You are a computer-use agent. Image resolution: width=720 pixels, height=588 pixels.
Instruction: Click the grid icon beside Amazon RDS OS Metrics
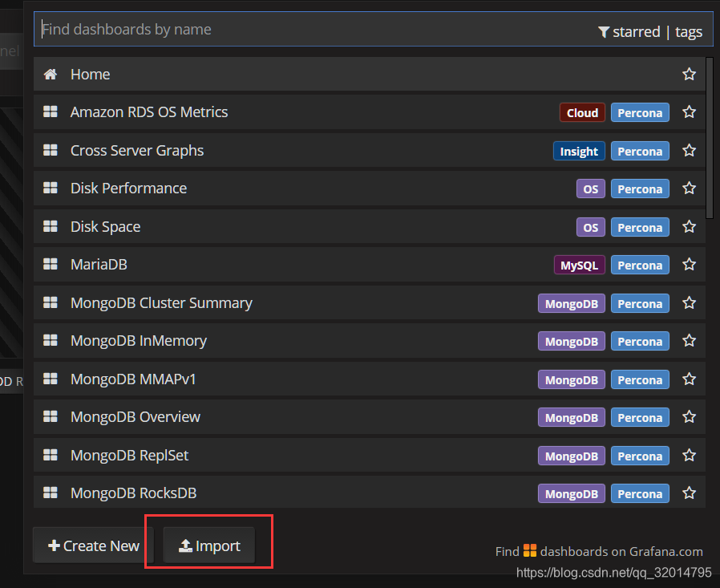50,112
